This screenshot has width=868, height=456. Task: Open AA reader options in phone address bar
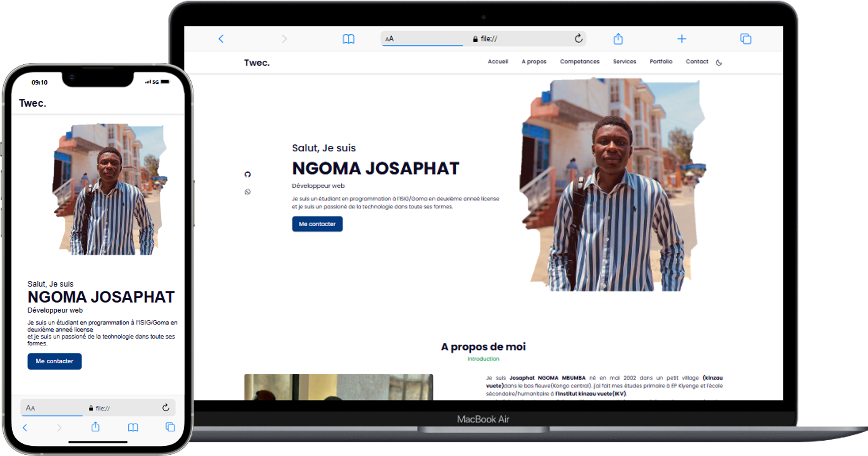point(30,408)
